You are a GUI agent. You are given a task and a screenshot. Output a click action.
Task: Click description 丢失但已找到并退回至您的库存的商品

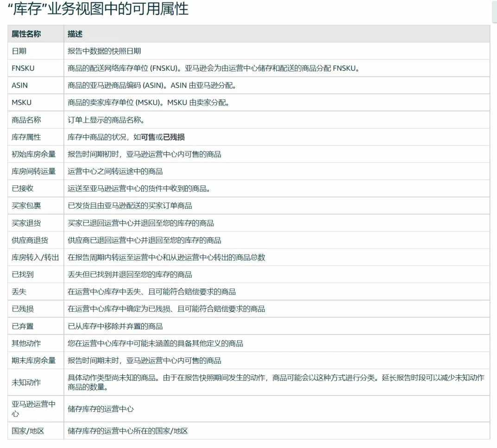click(x=130, y=274)
